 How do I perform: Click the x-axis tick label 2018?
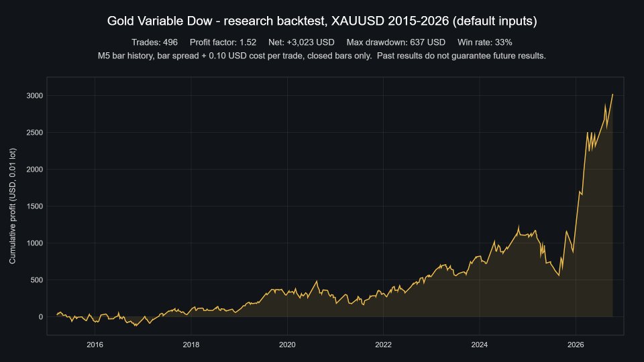pos(191,345)
